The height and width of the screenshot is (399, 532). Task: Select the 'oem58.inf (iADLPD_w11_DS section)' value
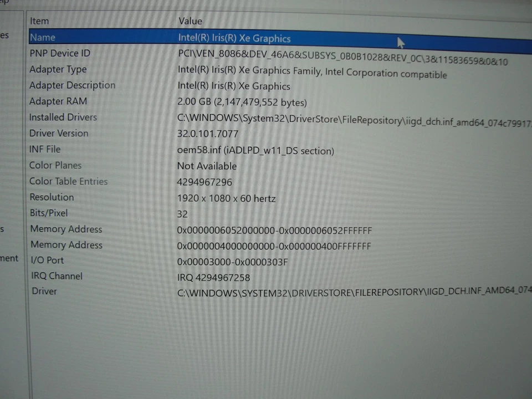click(x=255, y=150)
